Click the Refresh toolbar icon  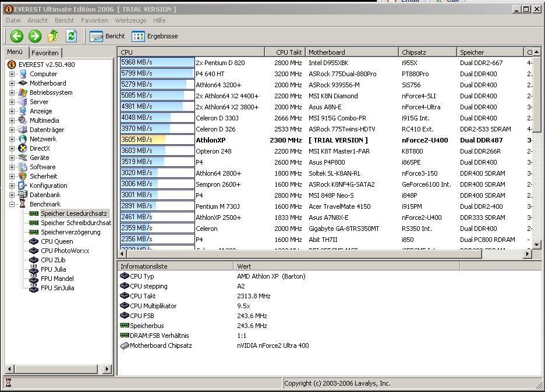(x=72, y=35)
